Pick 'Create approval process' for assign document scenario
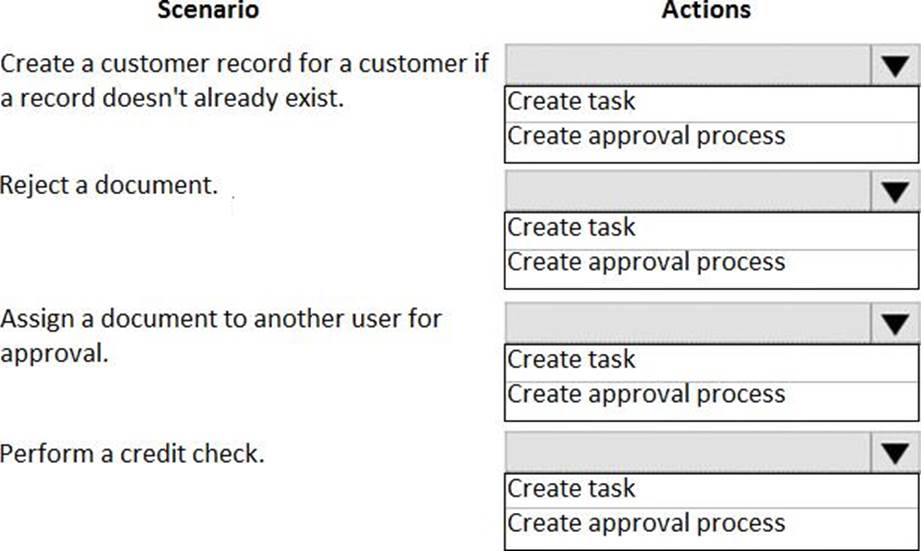The width and height of the screenshot is (921, 551). coord(646,394)
